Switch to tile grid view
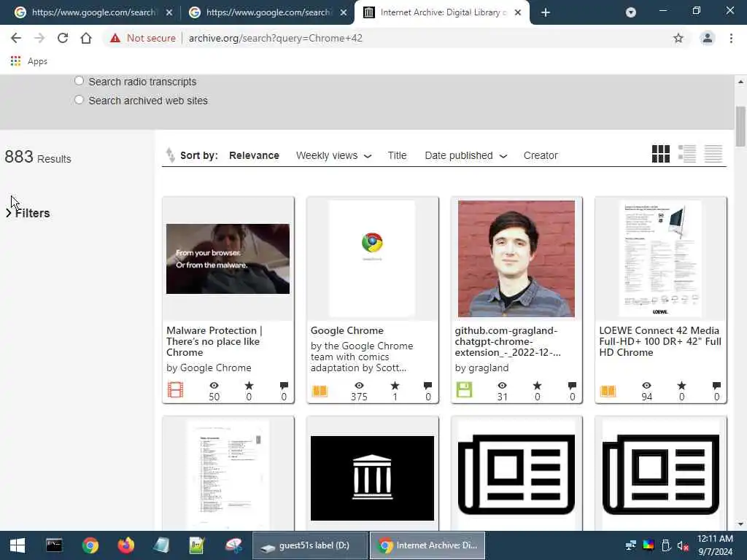 [x=660, y=154]
